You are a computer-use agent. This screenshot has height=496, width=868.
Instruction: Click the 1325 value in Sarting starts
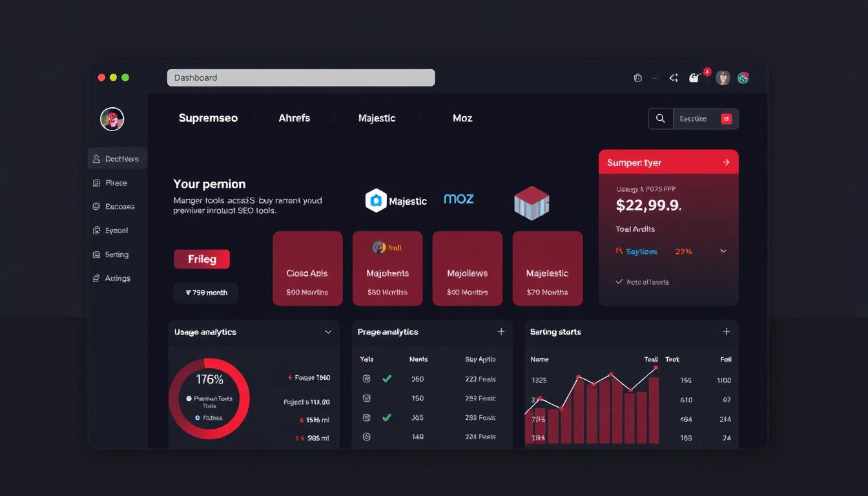click(539, 380)
